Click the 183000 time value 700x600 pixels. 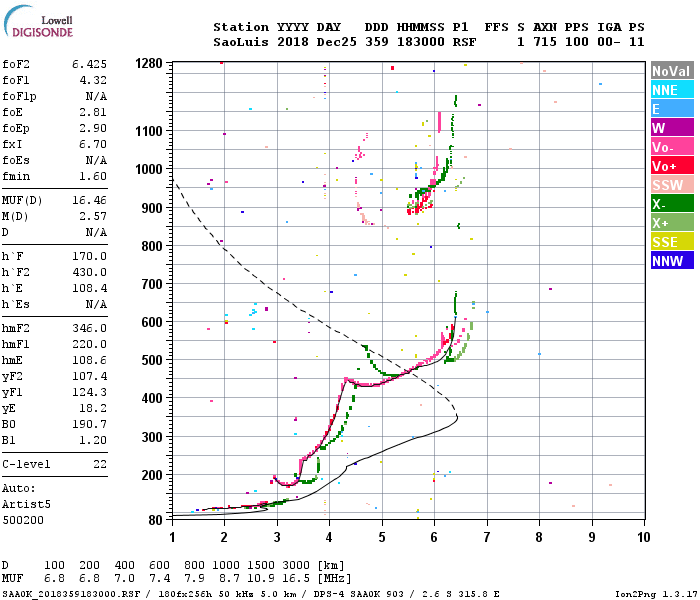(421, 42)
